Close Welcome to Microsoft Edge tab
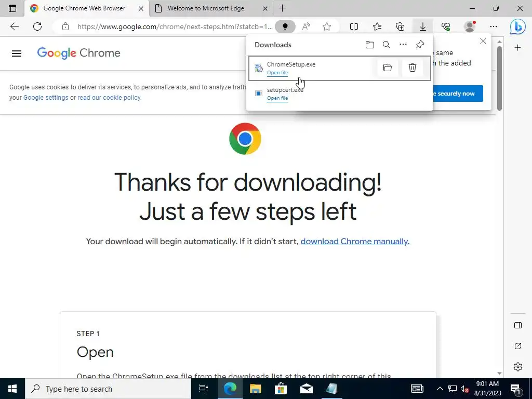 265,8
